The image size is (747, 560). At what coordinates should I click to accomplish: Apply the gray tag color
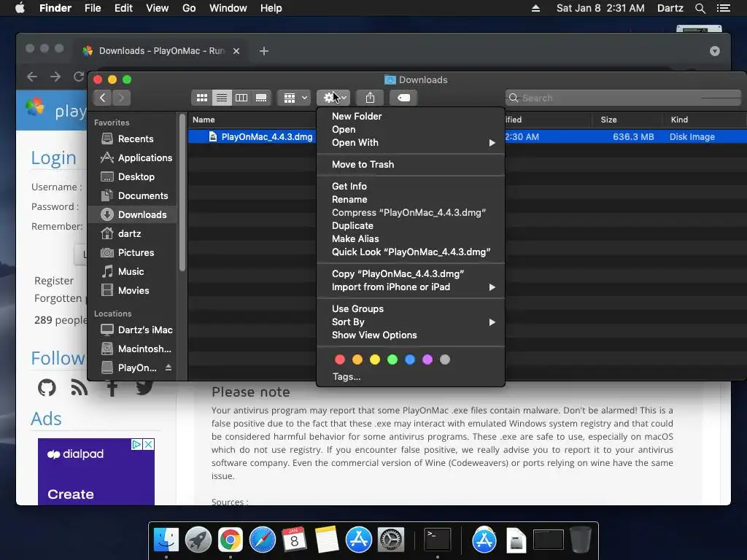click(x=445, y=359)
